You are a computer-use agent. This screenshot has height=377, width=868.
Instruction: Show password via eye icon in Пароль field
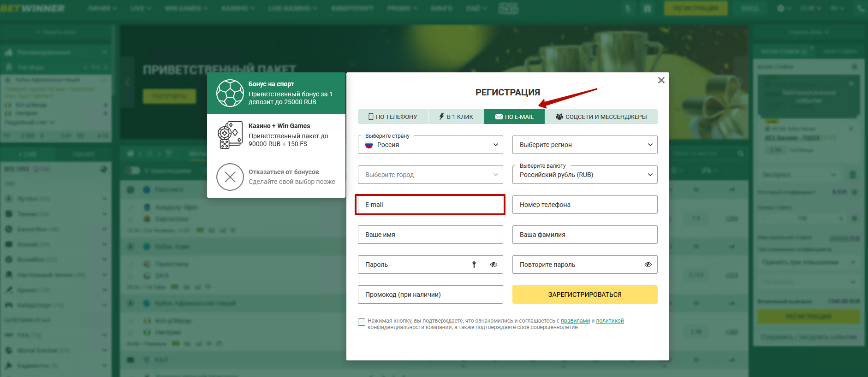(x=493, y=265)
